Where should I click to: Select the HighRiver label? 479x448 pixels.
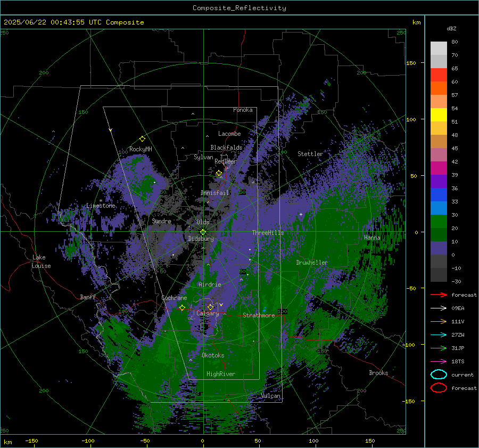click(x=221, y=374)
